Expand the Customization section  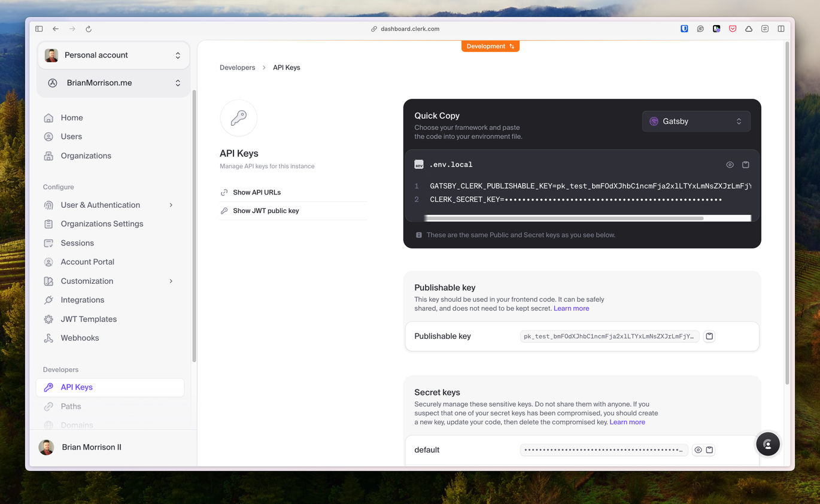coord(110,281)
